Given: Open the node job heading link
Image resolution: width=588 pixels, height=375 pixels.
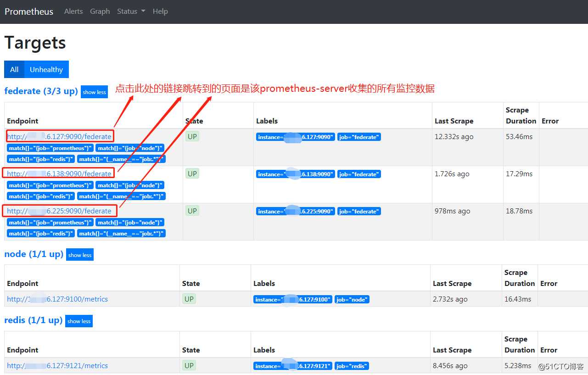Looking at the screenshot, I should [34, 254].
